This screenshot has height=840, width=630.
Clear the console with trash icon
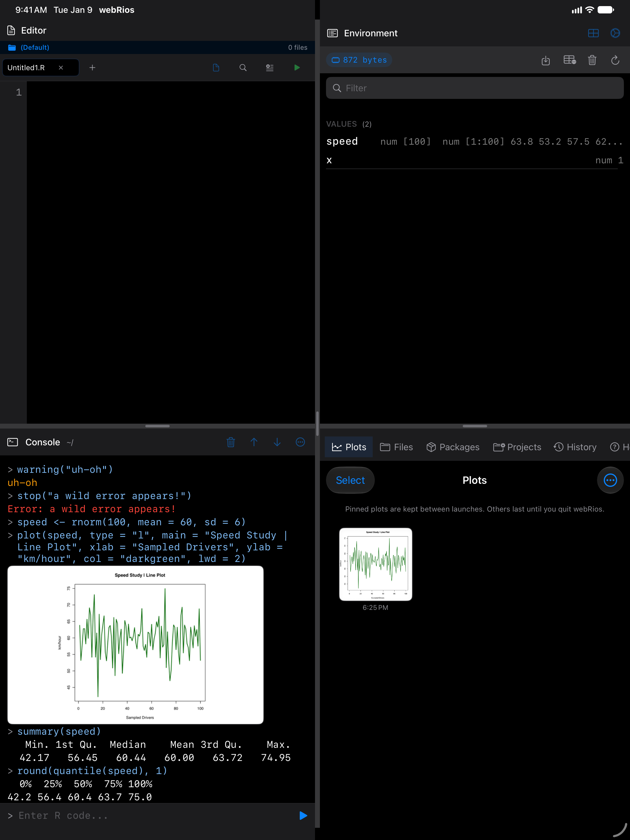click(231, 442)
